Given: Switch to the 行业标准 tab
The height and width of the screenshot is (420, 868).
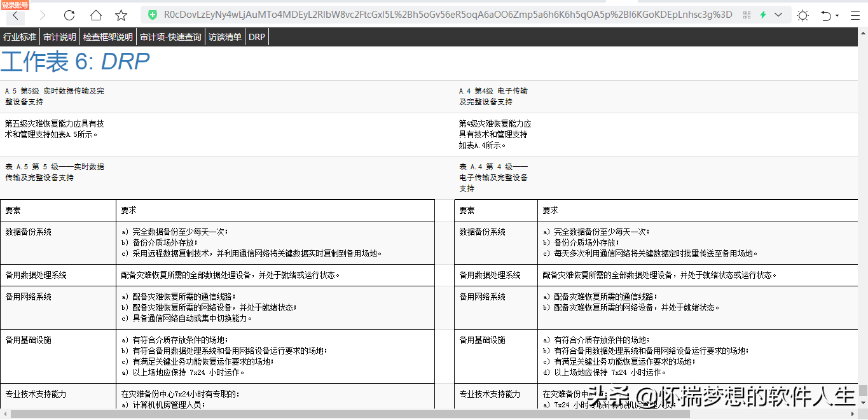Looking at the screenshot, I should coord(20,37).
